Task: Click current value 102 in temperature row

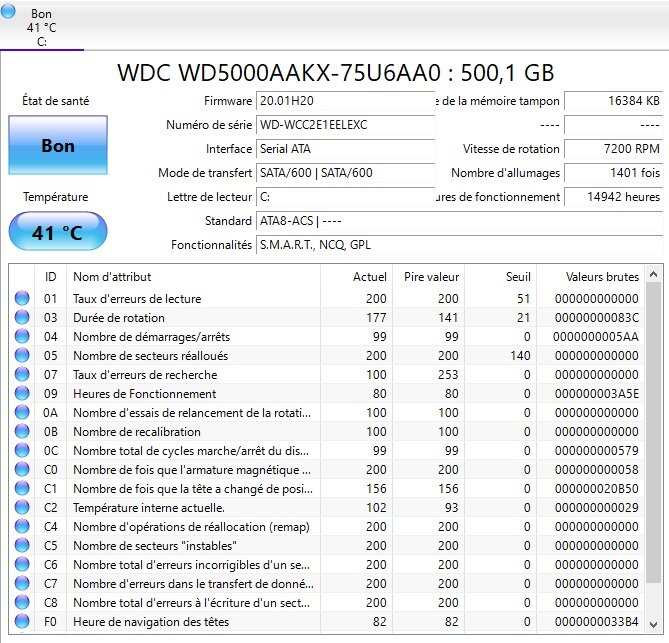Action: [x=376, y=507]
